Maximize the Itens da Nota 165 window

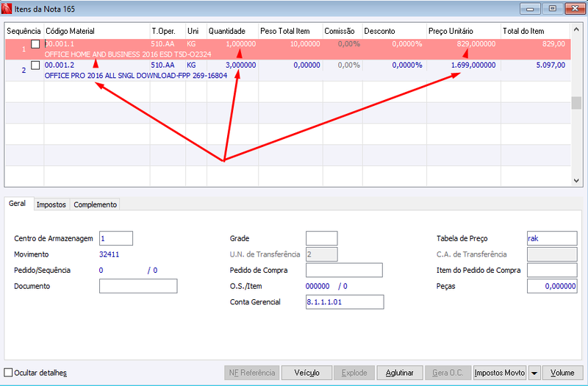click(x=553, y=9)
